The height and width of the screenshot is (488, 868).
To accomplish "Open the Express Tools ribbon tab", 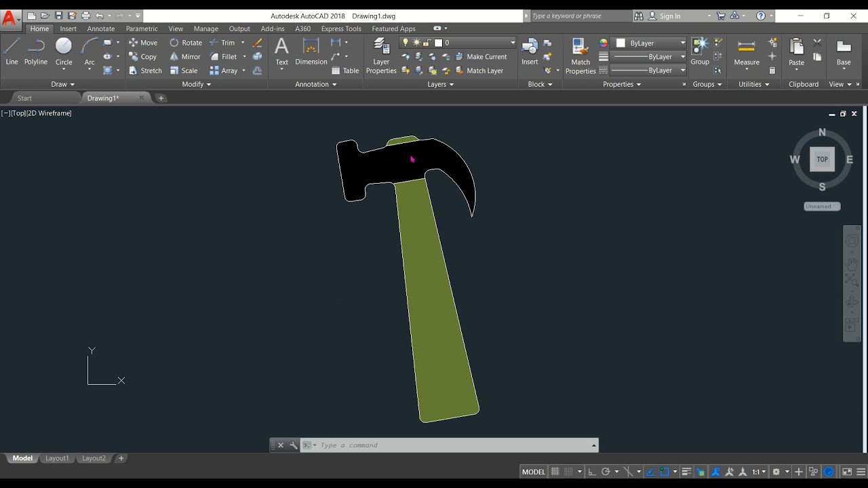I will 341,28.
